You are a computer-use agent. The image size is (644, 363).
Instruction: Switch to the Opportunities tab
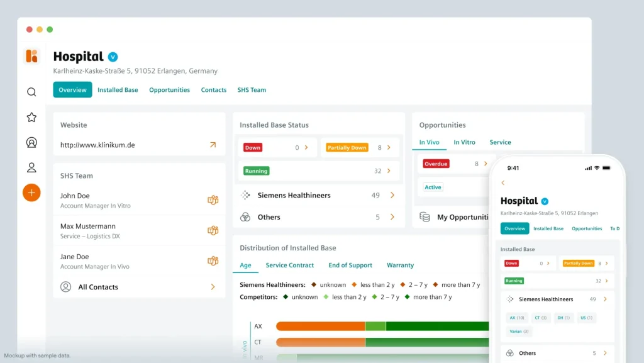tap(170, 90)
